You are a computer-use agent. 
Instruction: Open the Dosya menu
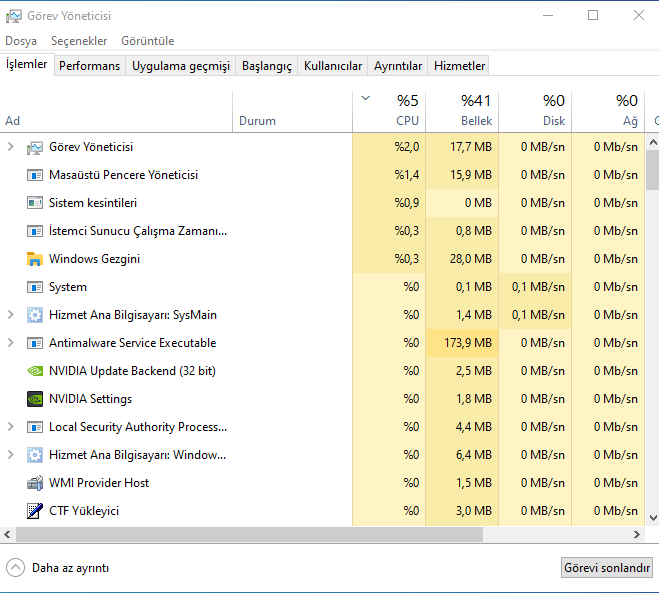(21, 41)
